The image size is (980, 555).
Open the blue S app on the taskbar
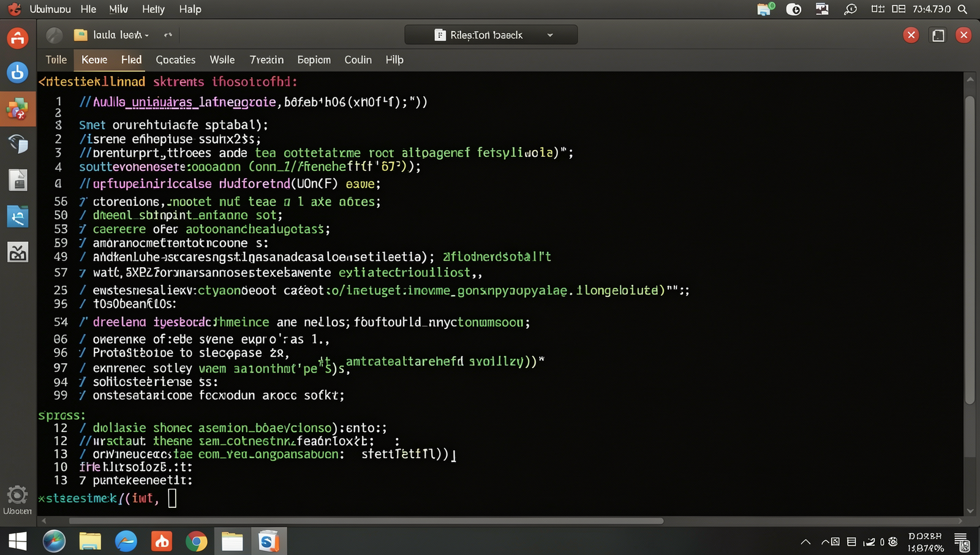click(x=268, y=542)
